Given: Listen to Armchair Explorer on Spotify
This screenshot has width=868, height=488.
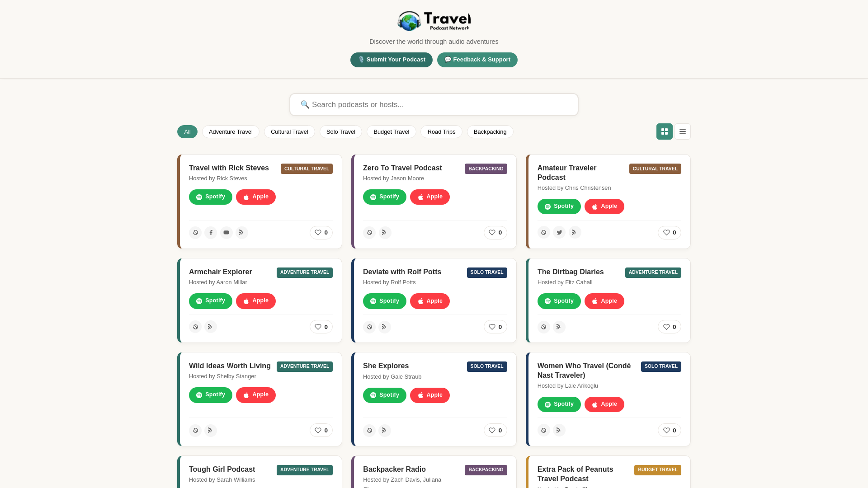Looking at the screenshot, I should [x=211, y=301].
